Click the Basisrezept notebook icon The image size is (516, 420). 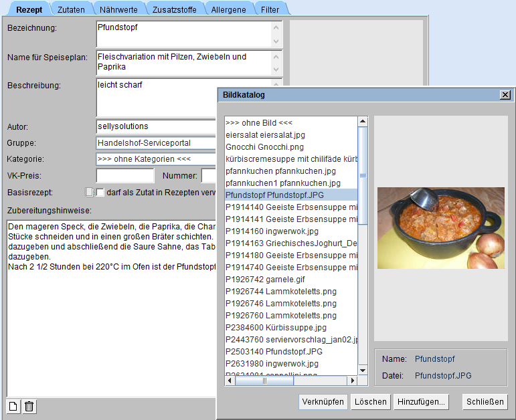coord(89,193)
